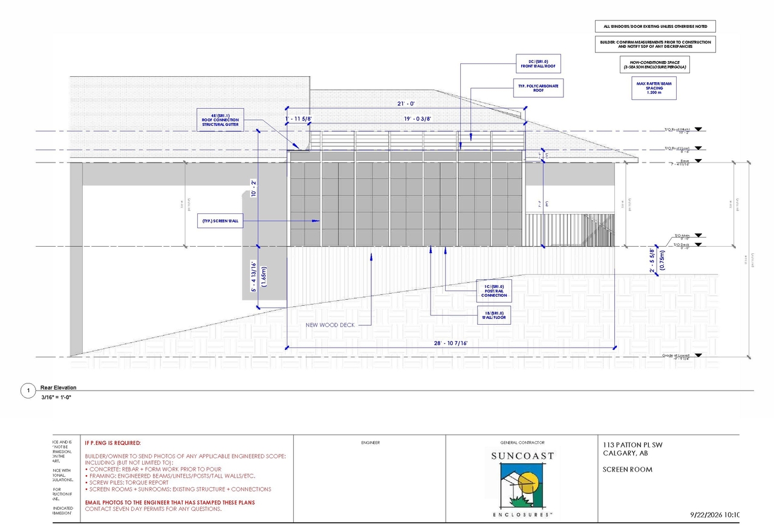The height and width of the screenshot is (532, 774).
Task: Click the 9/22/2026 date stamp
Action: pos(715,515)
